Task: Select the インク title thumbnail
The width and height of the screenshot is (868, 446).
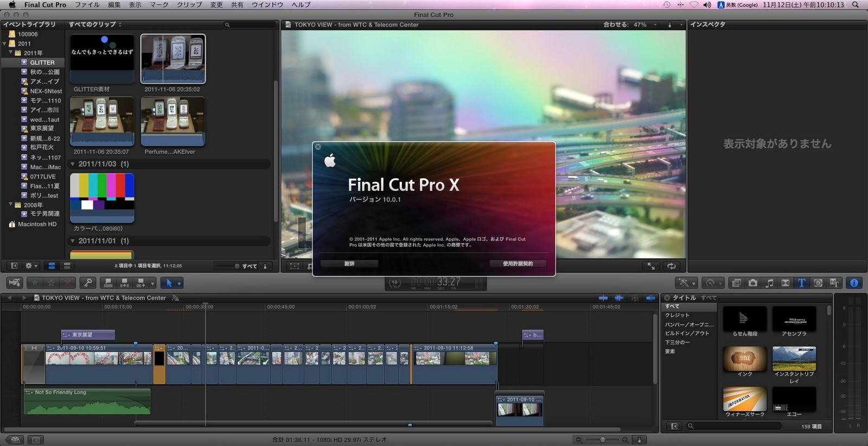Action: [745, 359]
